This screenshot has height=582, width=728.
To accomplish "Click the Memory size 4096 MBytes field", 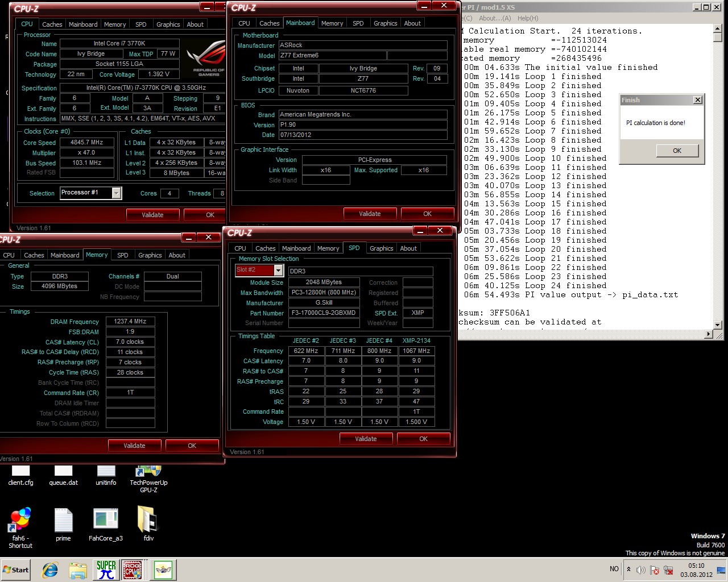I will pos(60,286).
